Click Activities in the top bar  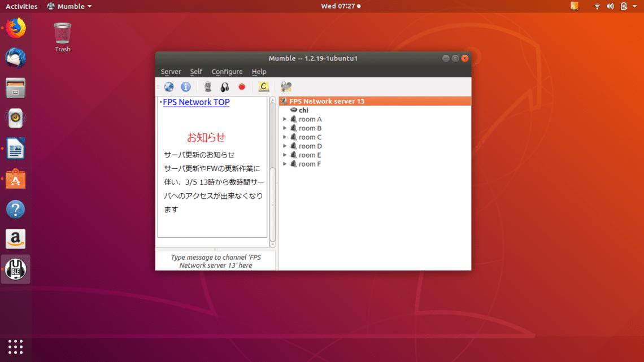21,6
